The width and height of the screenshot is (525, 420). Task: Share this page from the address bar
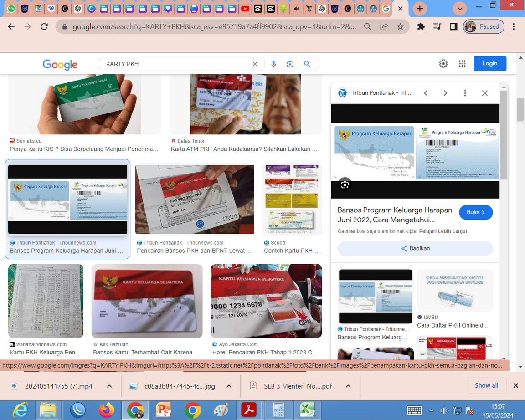point(384,26)
